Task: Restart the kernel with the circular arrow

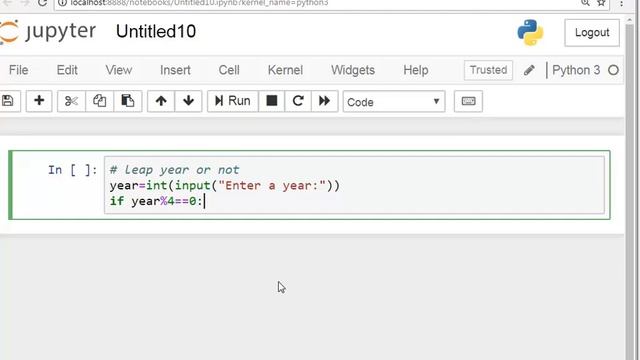Action: click(298, 101)
